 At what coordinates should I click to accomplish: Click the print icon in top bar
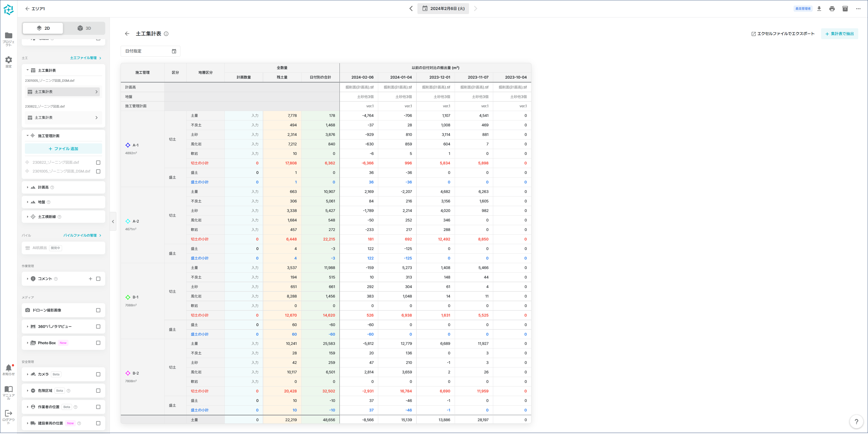(x=832, y=9)
